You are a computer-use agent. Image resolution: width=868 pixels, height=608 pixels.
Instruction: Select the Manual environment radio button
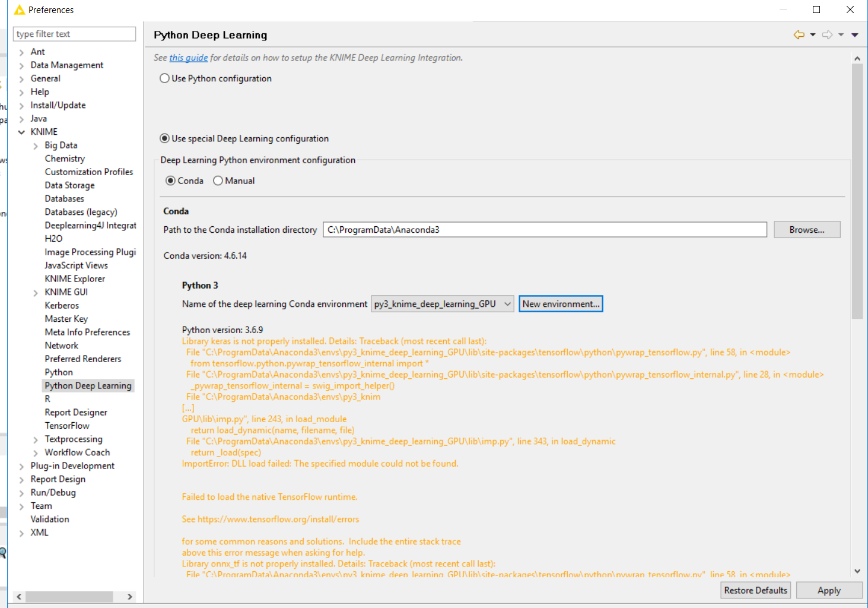218,181
